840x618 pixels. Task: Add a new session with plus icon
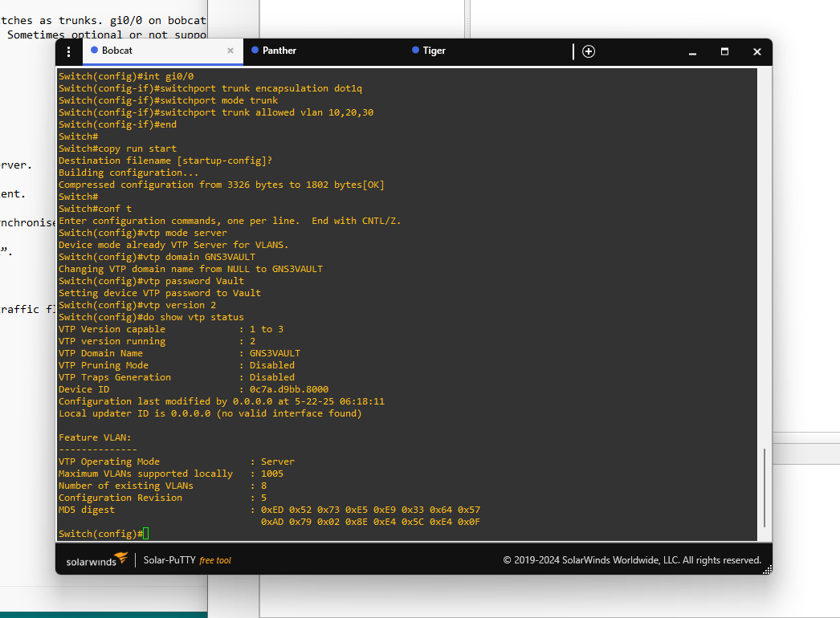tap(588, 51)
